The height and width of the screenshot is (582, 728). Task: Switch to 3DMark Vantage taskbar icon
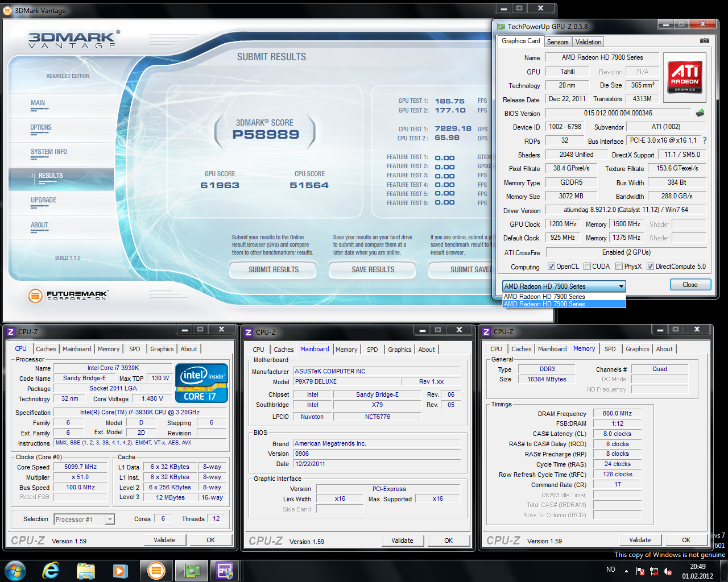[156, 570]
